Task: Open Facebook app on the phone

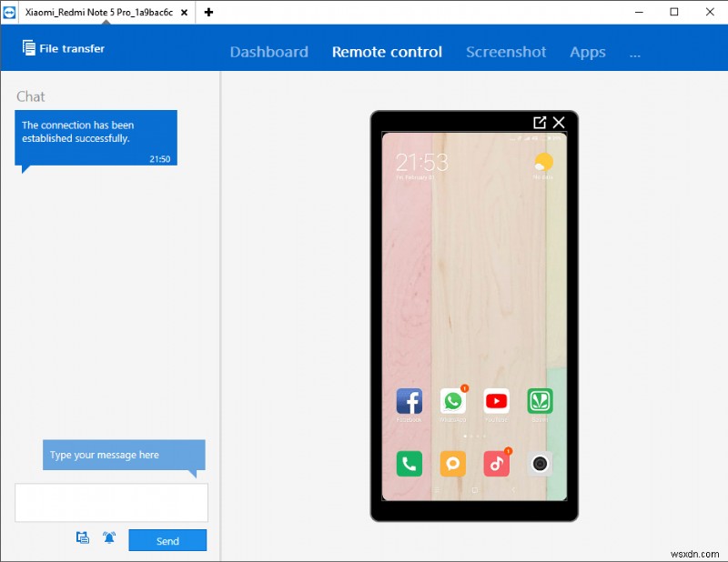Action: pyautogui.click(x=409, y=401)
